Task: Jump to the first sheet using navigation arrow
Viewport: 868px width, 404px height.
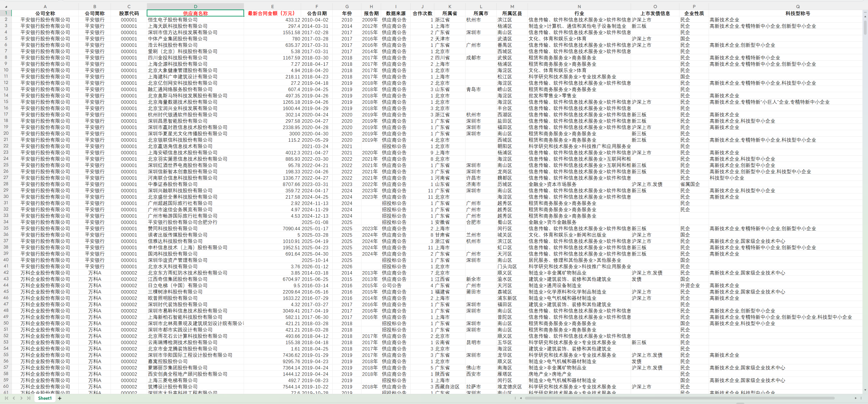Action: (6, 398)
